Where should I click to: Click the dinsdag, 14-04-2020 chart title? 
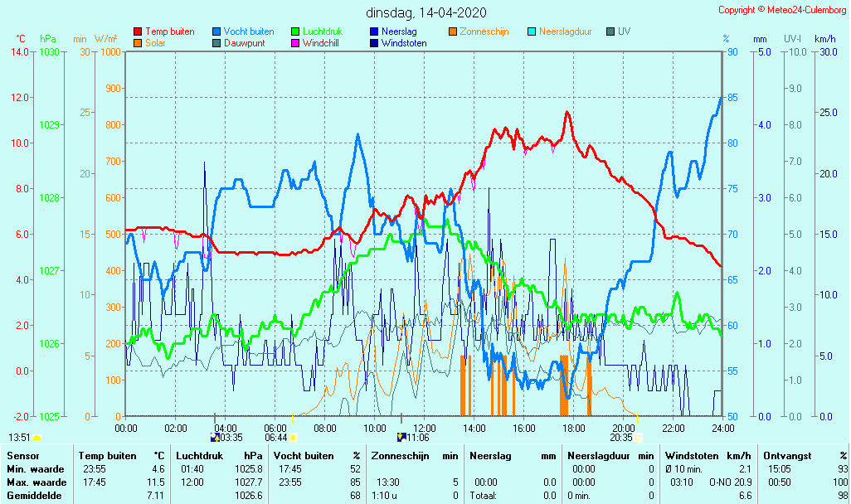[x=426, y=12]
